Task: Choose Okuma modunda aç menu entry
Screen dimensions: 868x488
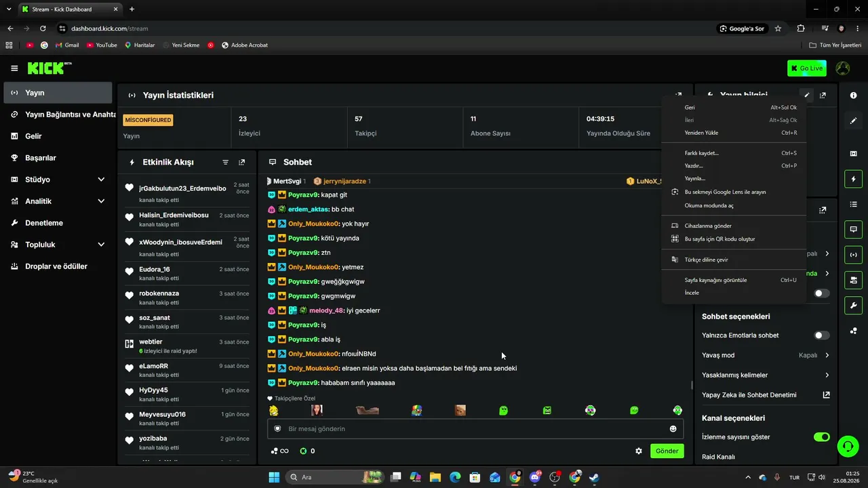Action: (x=734, y=205)
